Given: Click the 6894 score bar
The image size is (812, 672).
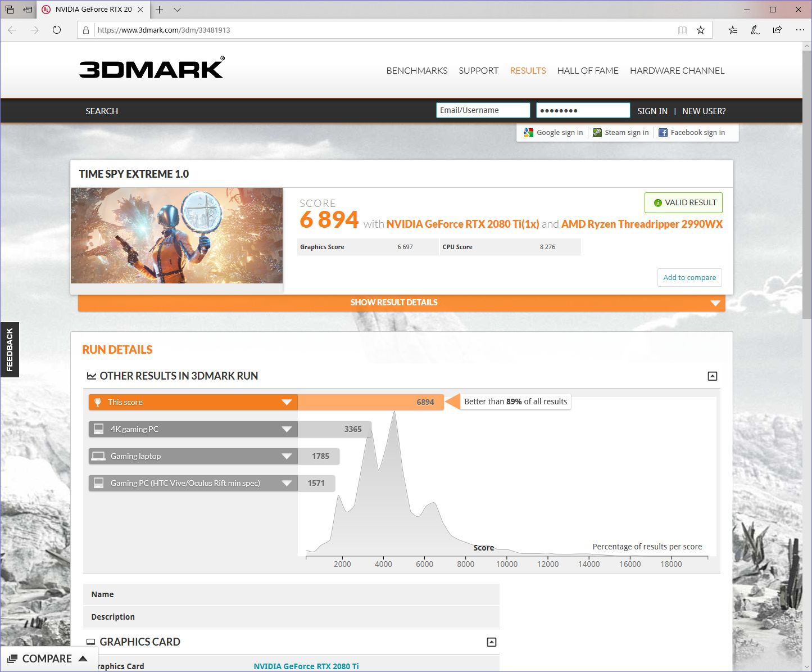Looking at the screenshot, I should 371,402.
